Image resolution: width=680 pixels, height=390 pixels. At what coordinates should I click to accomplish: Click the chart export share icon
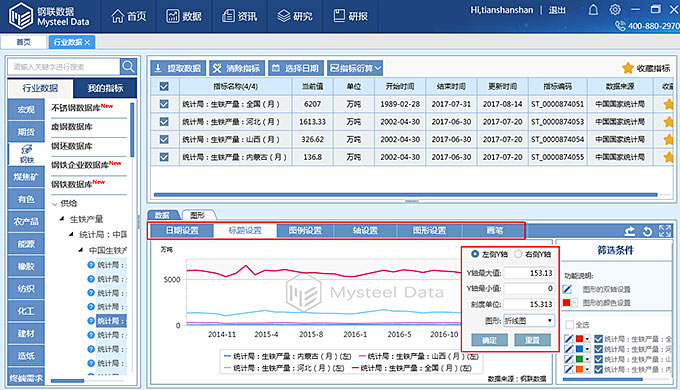click(x=630, y=231)
